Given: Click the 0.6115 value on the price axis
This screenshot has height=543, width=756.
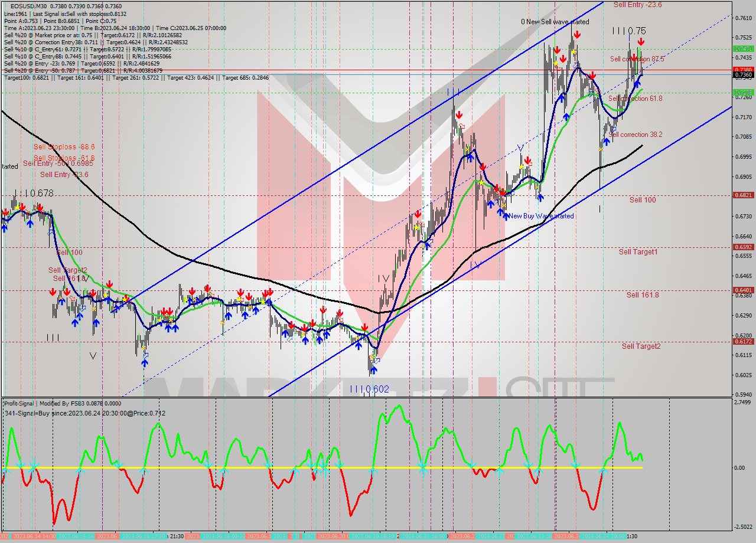Looking at the screenshot, I should [742, 355].
